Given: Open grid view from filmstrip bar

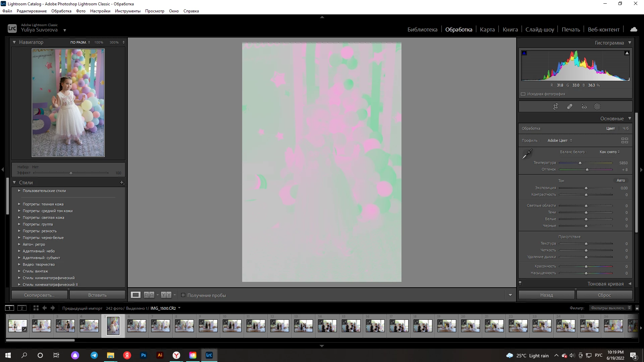Looking at the screenshot, I should pyautogui.click(x=36, y=308).
